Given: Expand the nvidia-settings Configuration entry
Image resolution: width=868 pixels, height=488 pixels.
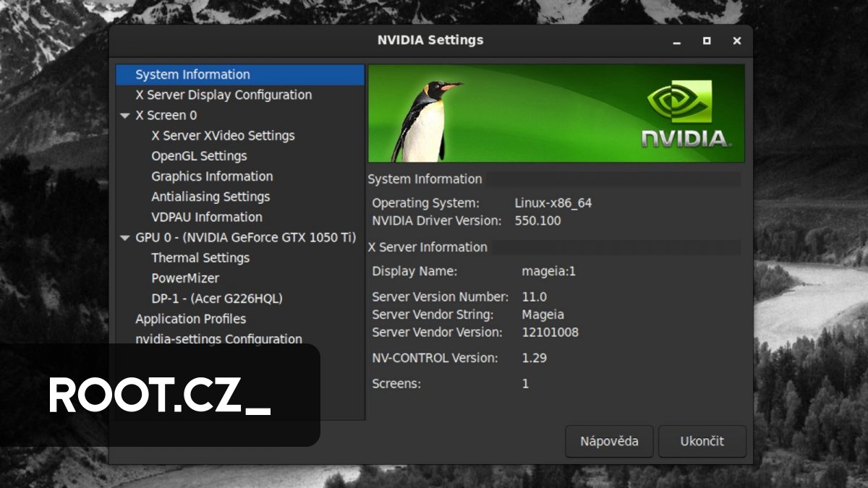Looking at the screenshot, I should (x=218, y=338).
